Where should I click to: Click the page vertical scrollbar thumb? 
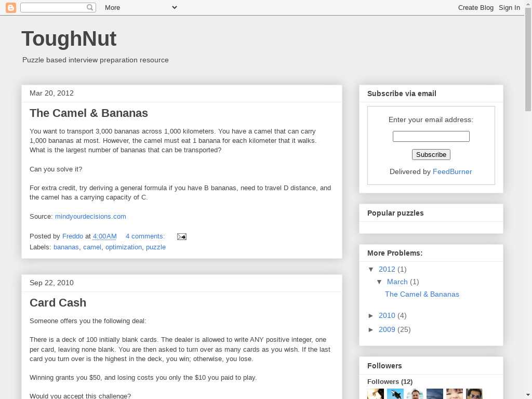click(528, 62)
